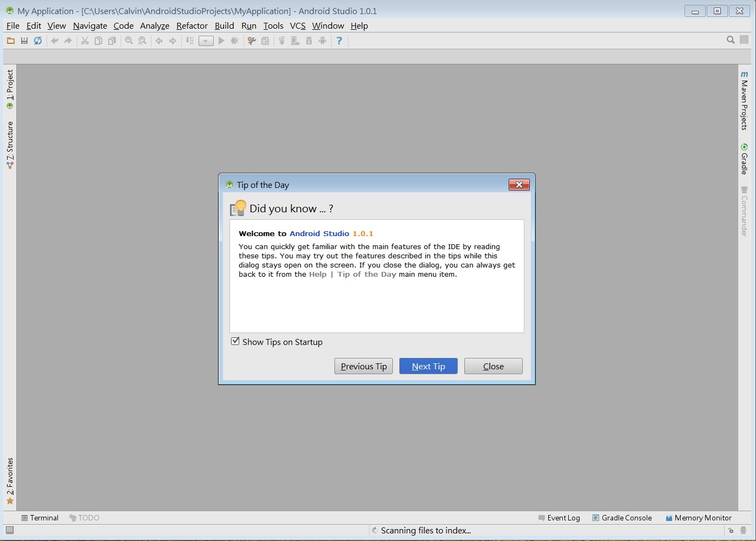756x541 pixels.
Task: Click the Make Project icon
Action: (189, 41)
